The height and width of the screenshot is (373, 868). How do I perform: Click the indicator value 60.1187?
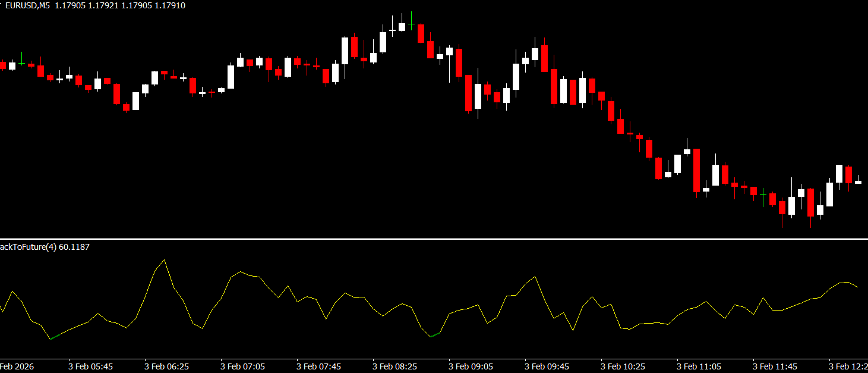pyautogui.click(x=74, y=247)
